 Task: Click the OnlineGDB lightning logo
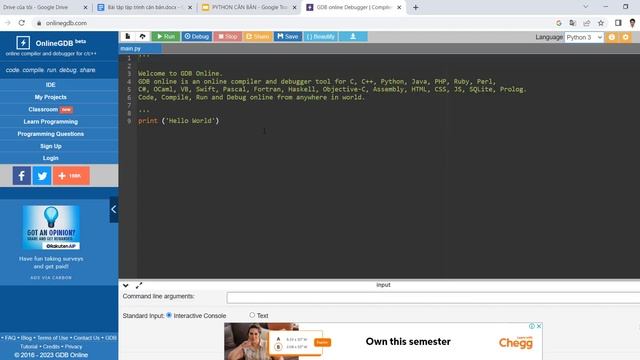(x=23, y=43)
